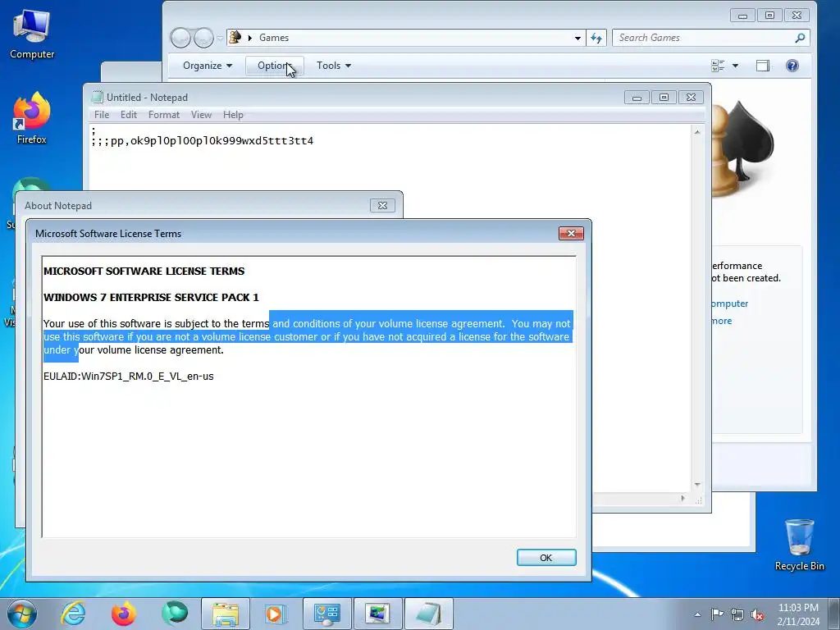Show hidden system tray icons
840x630 pixels.
697,614
